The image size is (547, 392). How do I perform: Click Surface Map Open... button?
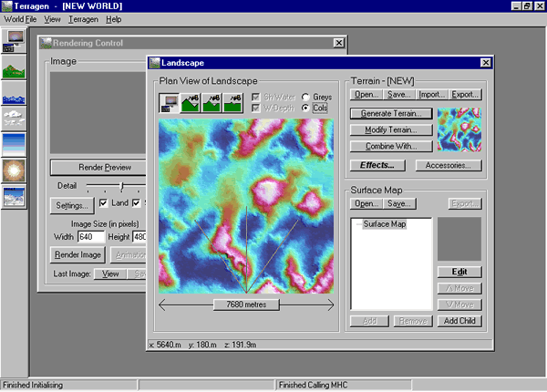(366, 203)
